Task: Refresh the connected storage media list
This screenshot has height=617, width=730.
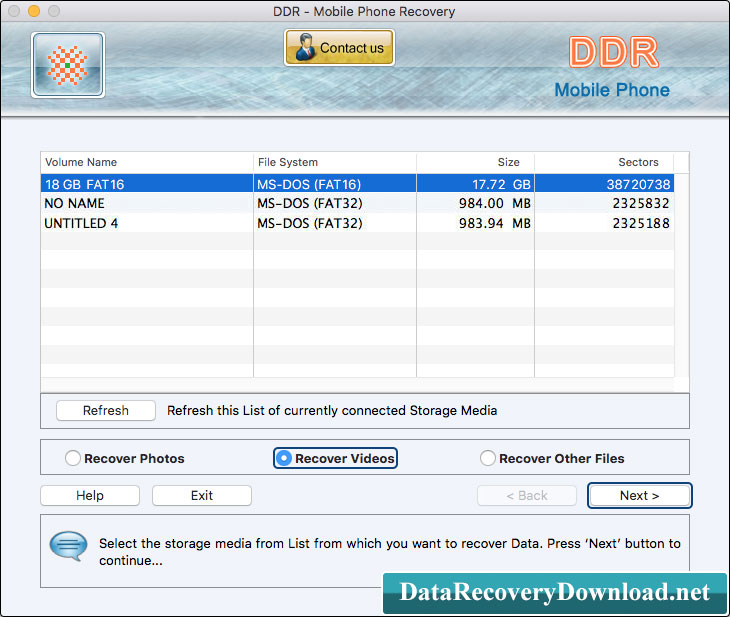Action: tap(106, 411)
